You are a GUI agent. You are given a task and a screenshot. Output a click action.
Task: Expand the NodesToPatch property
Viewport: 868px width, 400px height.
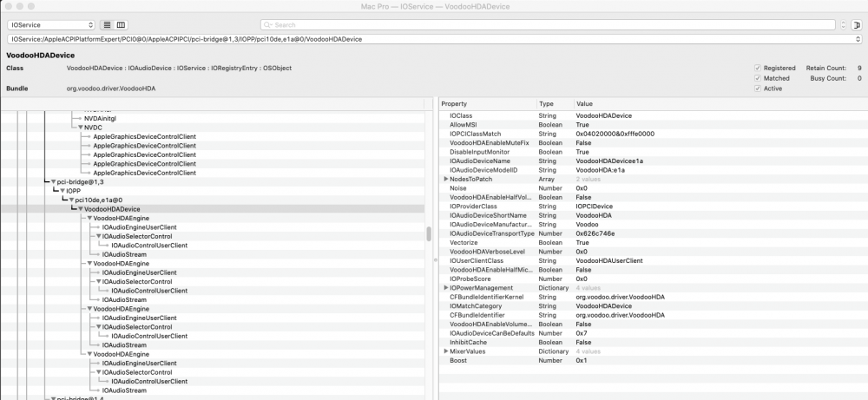[x=445, y=180]
